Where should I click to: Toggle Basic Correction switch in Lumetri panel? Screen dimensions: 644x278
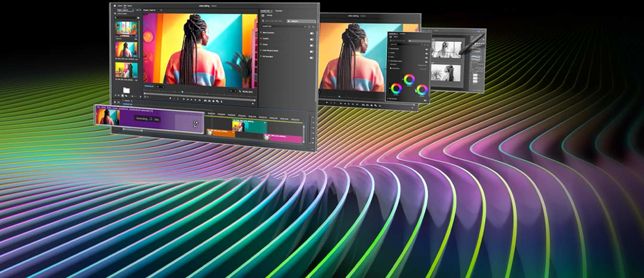pyautogui.click(x=312, y=32)
